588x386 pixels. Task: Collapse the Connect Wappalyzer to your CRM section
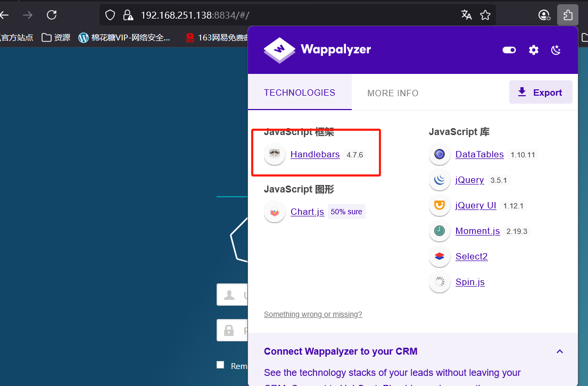coord(559,351)
